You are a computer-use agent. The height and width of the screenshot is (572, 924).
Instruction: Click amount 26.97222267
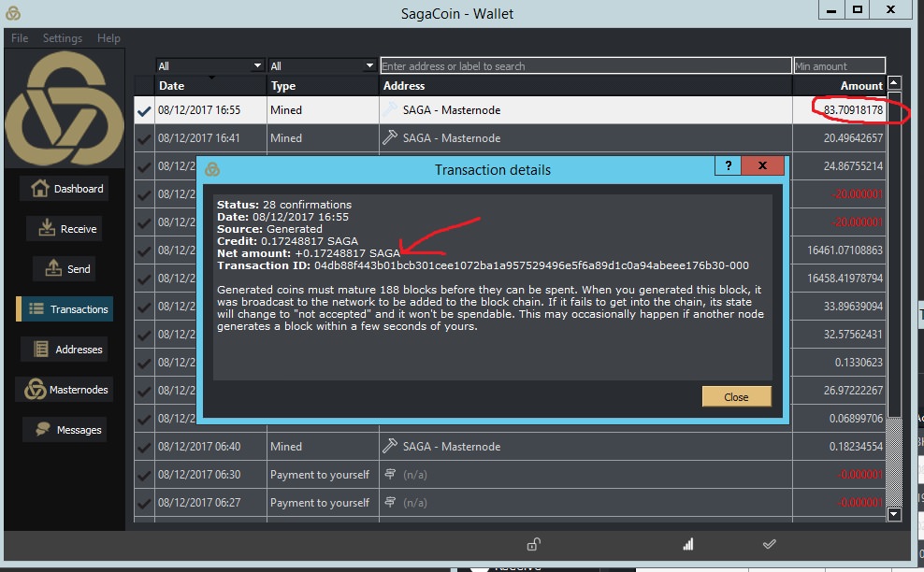point(853,390)
